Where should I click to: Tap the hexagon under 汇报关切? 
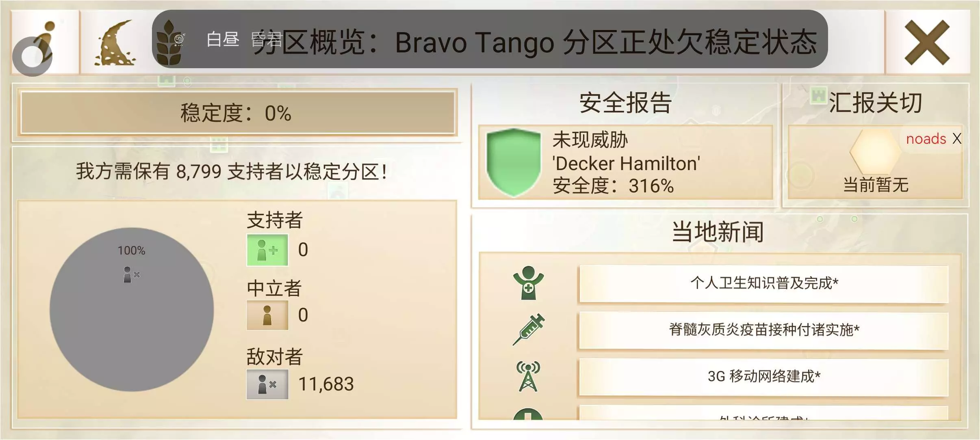875,152
